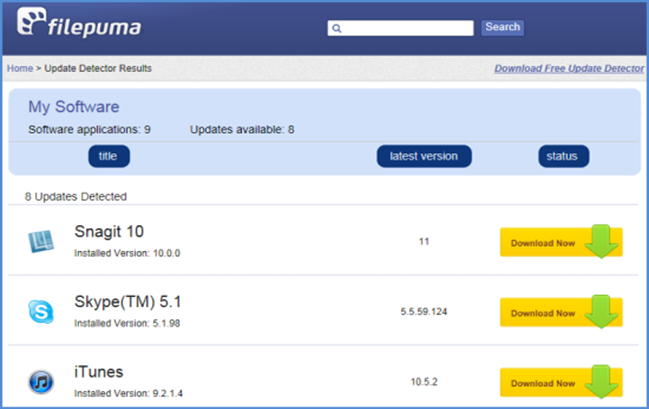Screen dimensions: 649x409
Task: Click 'Software applications: 9' text
Action: 89,130
